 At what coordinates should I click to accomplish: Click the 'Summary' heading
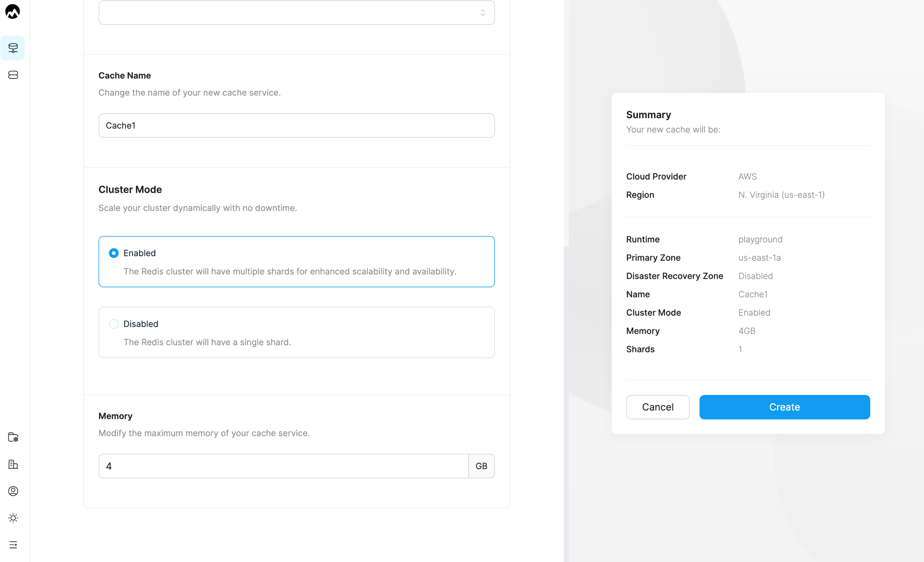[648, 115]
